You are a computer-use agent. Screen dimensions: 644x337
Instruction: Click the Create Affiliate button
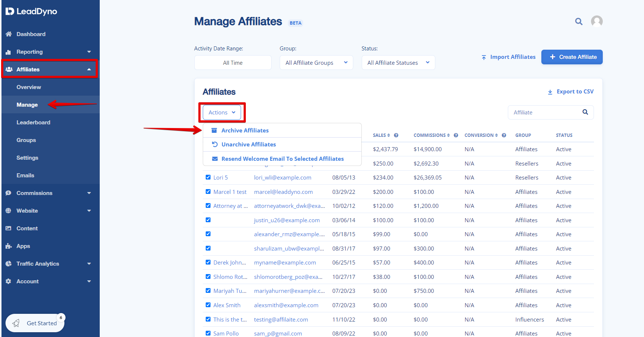pos(572,57)
